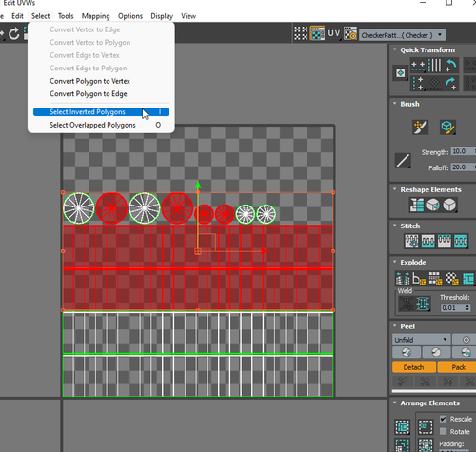This screenshot has height=452, width=476.
Task: Click the teal flatten custom icon
Action: coord(468,279)
